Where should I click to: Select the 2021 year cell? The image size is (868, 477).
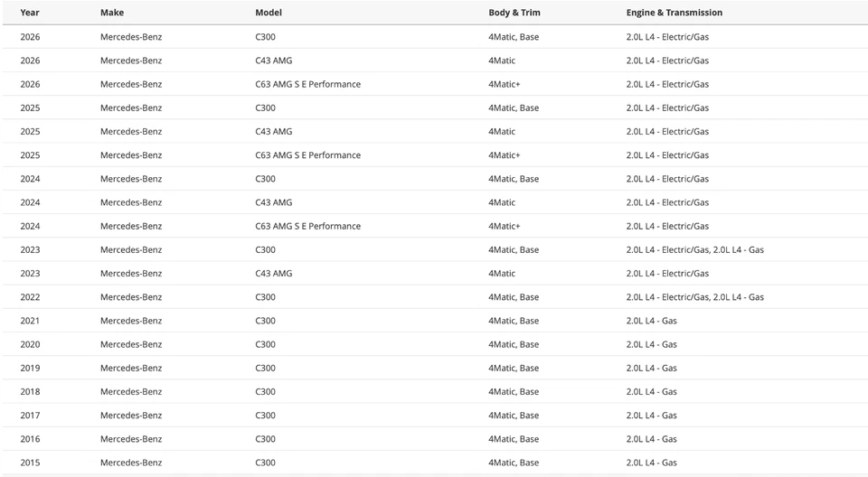(30, 321)
